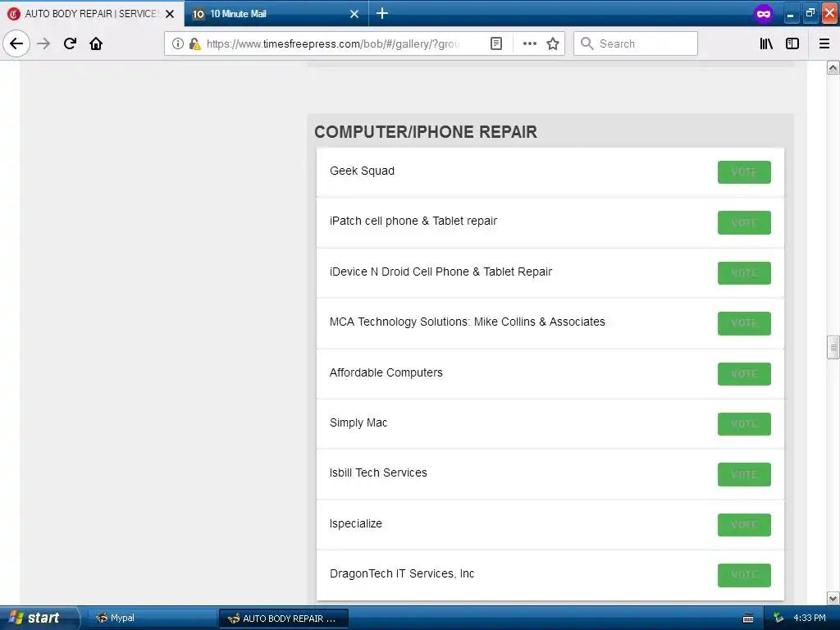Open the Windows start menu
Viewport: 840px width, 630px height.
39,618
